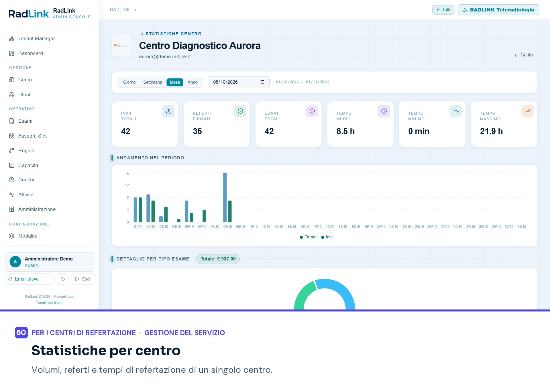Click the date input 08/10/2026
This screenshot has width=550, height=392.
pos(239,82)
